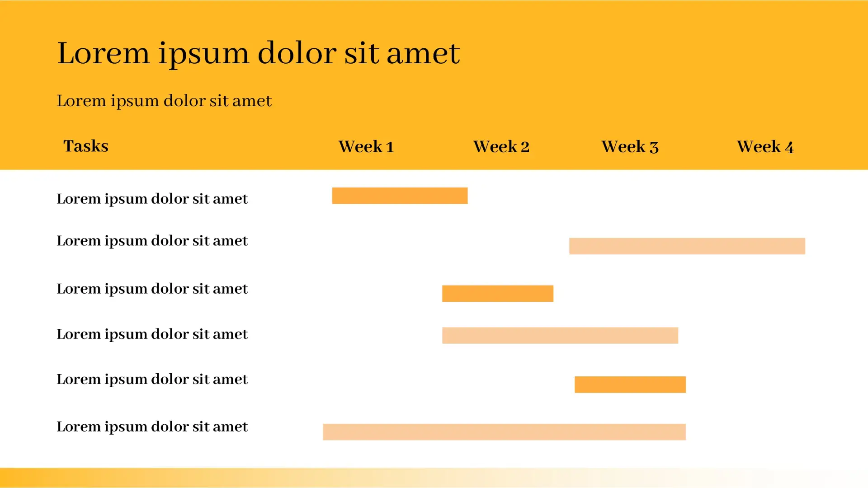Select the subtitle text below the title
Screen dimensions: 868x488
(x=164, y=101)
